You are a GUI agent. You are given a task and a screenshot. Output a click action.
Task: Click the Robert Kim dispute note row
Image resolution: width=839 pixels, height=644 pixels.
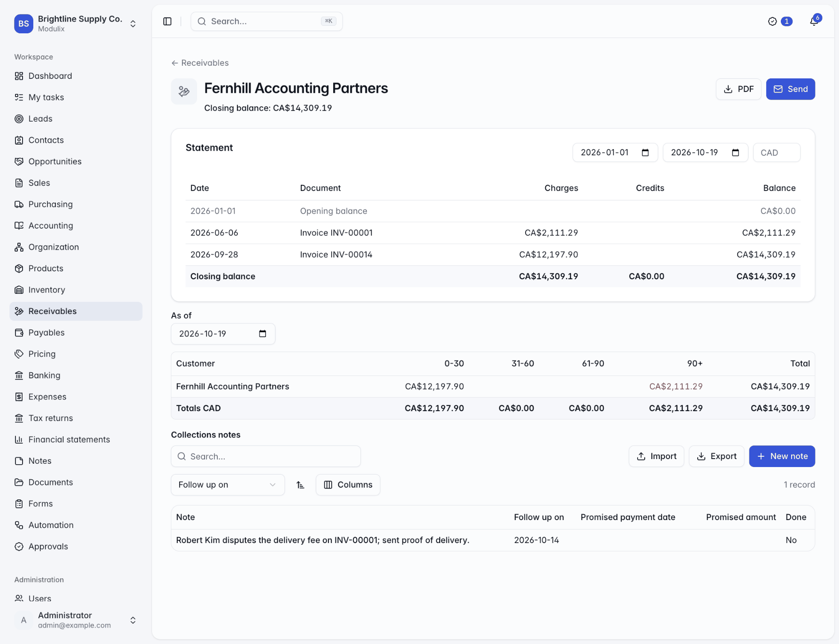click(x=493, y=540)
